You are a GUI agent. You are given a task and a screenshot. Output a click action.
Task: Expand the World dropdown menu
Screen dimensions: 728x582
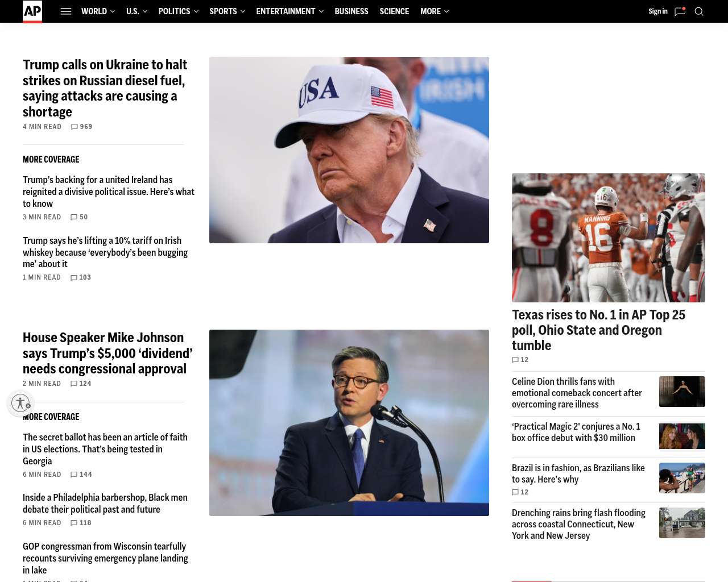(x=98, y=11)
